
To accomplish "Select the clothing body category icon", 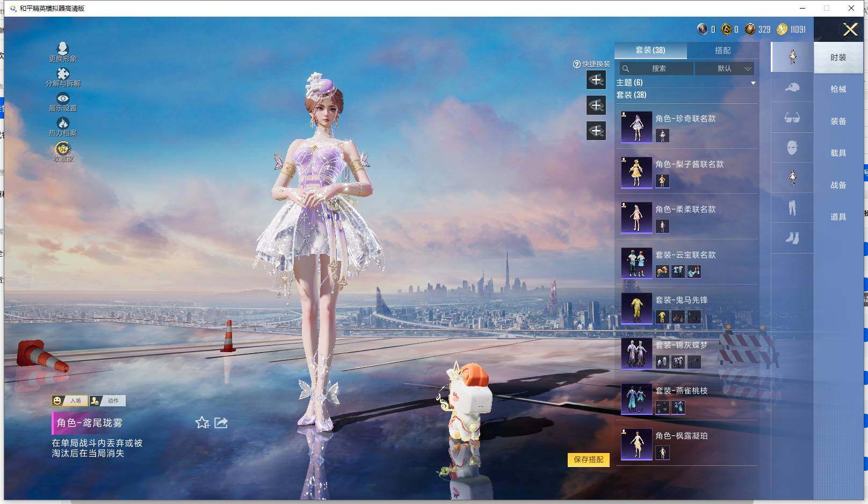I will 792,178.
